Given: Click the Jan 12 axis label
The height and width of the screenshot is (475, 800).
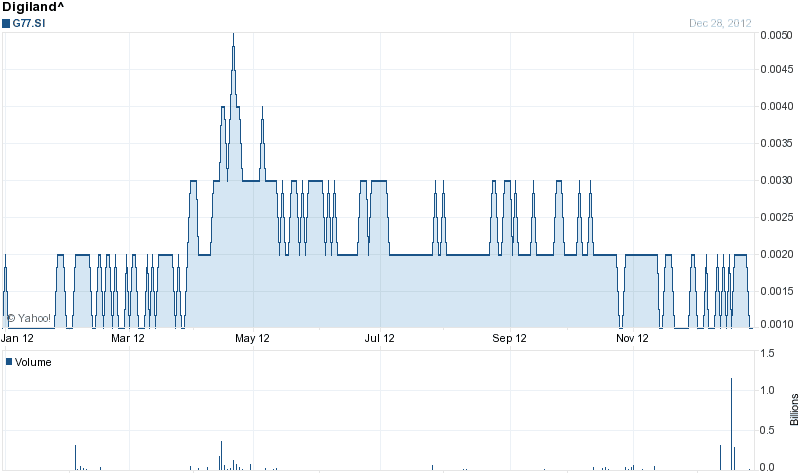Looking at the screenshot, I should coord(18,338).
